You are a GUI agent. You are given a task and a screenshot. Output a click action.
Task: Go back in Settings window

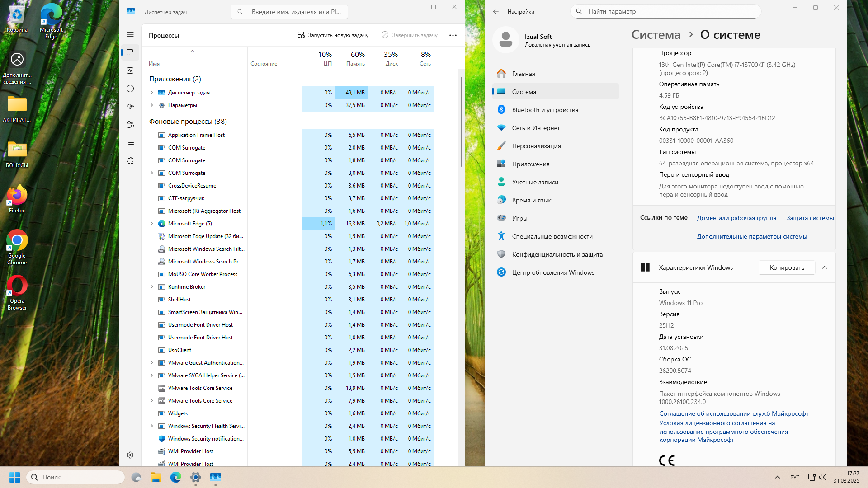[x=496, y=12]
